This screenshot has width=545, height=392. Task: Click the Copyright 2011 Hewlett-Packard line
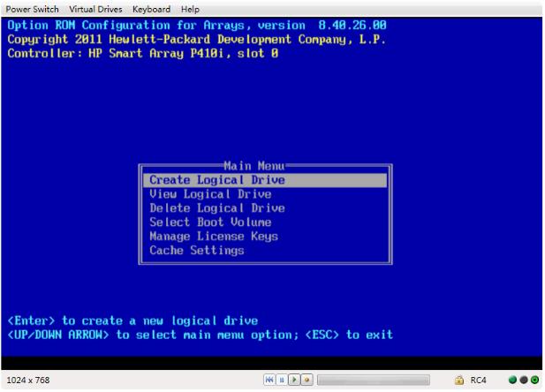point(197,40)
